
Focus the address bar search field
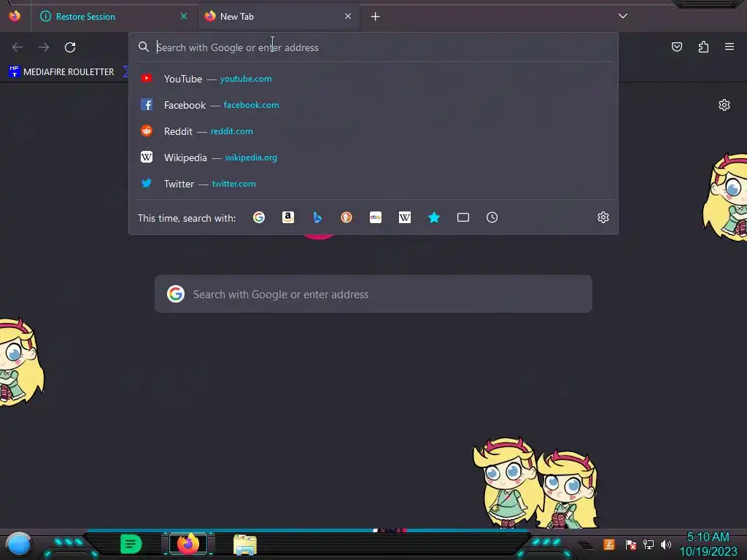(x=373, y=47)
